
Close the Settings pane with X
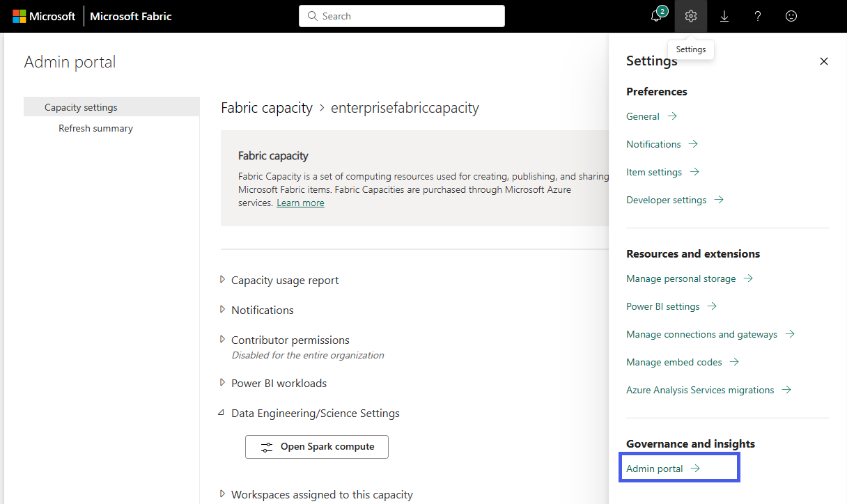(x=824, y=61)
